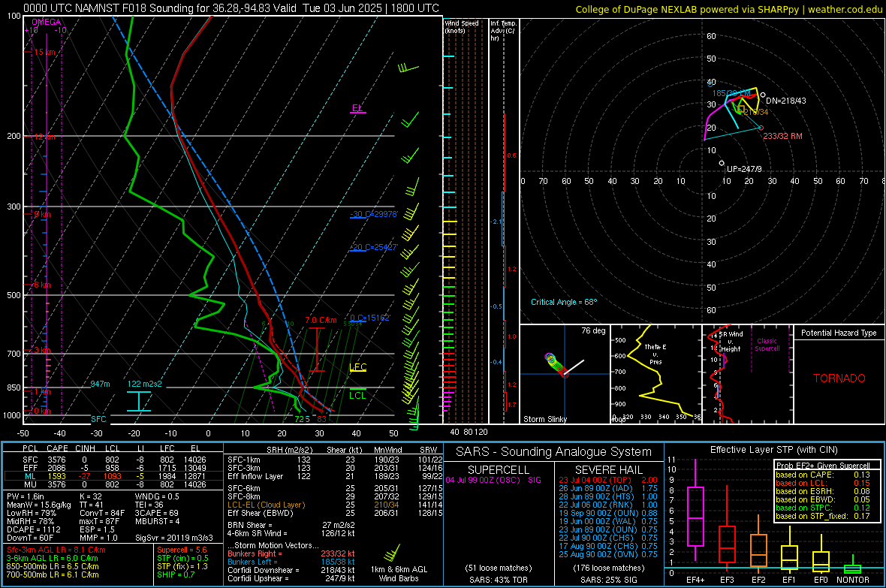Click supercell analogue '04 Jul 99 00Z (OSC)'
Screen dimensions: 886x588
coord(484,480)
